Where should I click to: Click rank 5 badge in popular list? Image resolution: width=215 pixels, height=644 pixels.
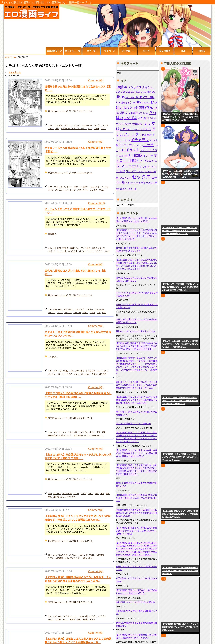pos(163,296)
